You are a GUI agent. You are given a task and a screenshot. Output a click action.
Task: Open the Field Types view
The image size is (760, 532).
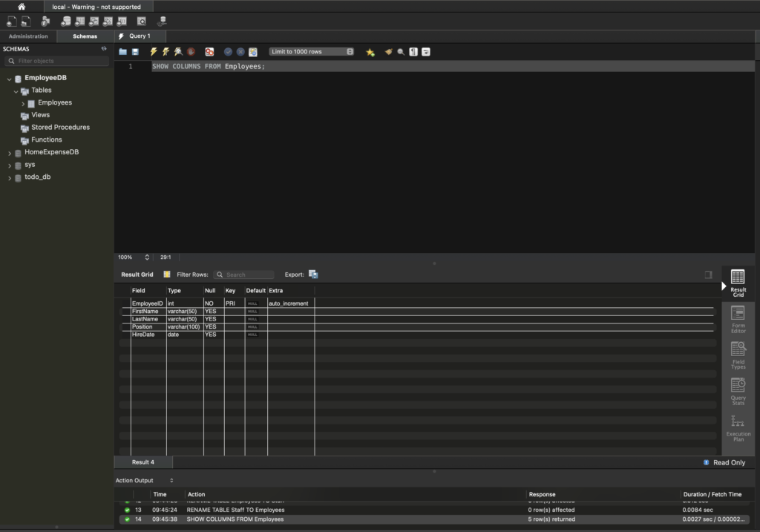[738, 355]
